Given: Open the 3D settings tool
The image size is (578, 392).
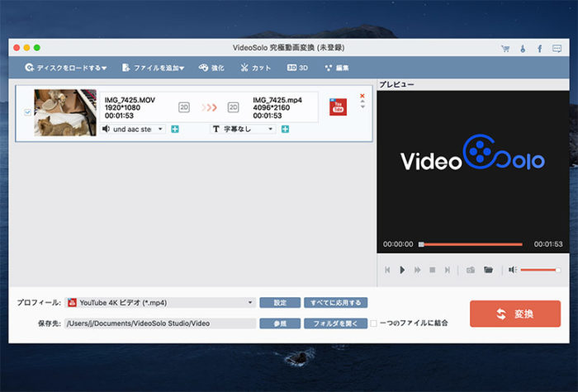Looking at the screenshot, I should [x=297, y=68].
